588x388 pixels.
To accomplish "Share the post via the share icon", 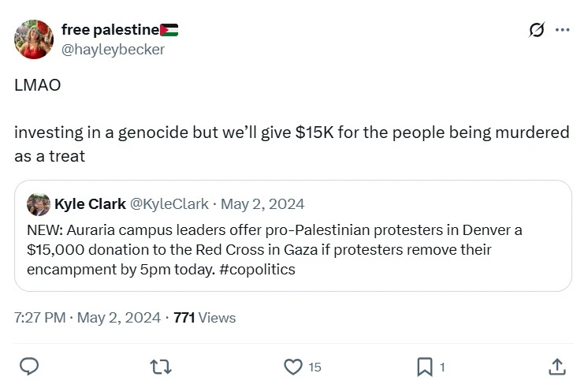I will [556, 366].
